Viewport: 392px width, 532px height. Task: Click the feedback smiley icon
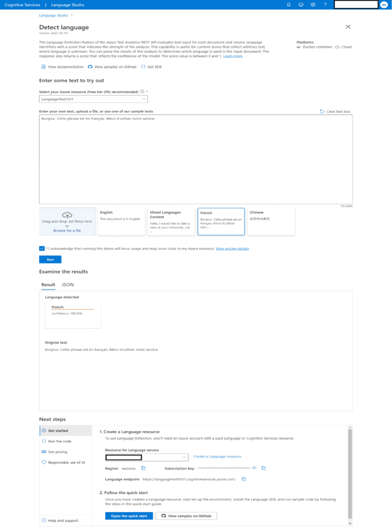[301, 5]
